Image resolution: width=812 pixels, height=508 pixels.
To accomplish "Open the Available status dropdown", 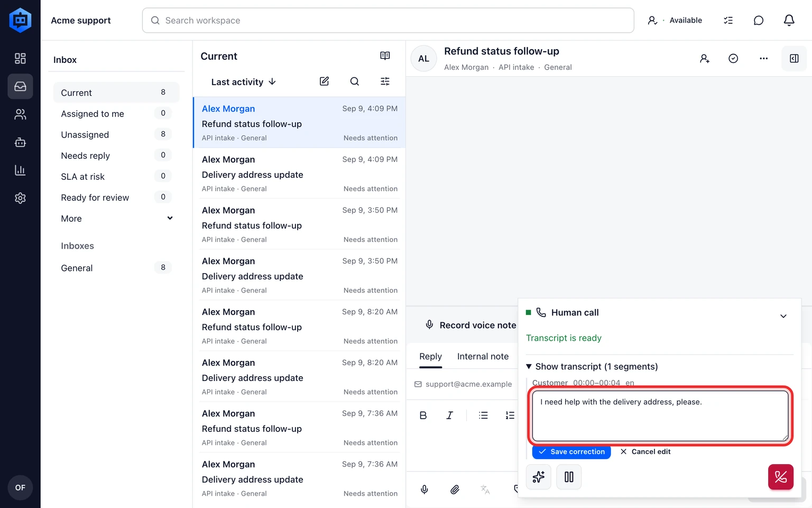I will click(x=675, y=20).
